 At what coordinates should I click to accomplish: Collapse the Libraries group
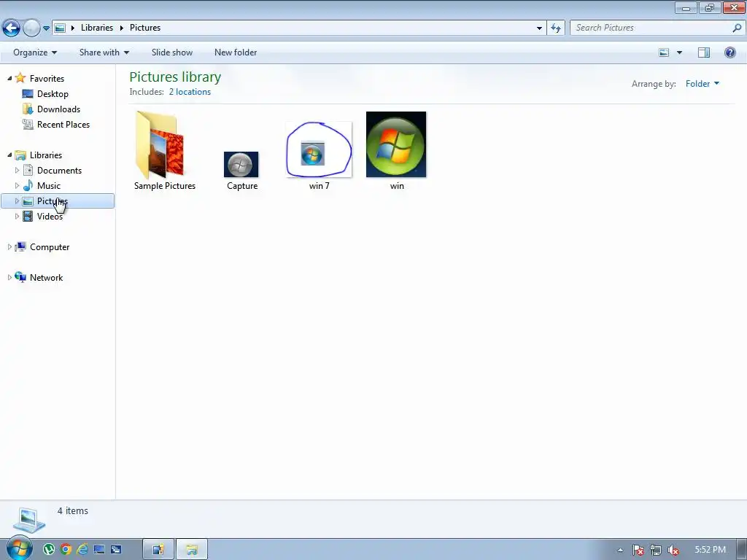(9, 155)
